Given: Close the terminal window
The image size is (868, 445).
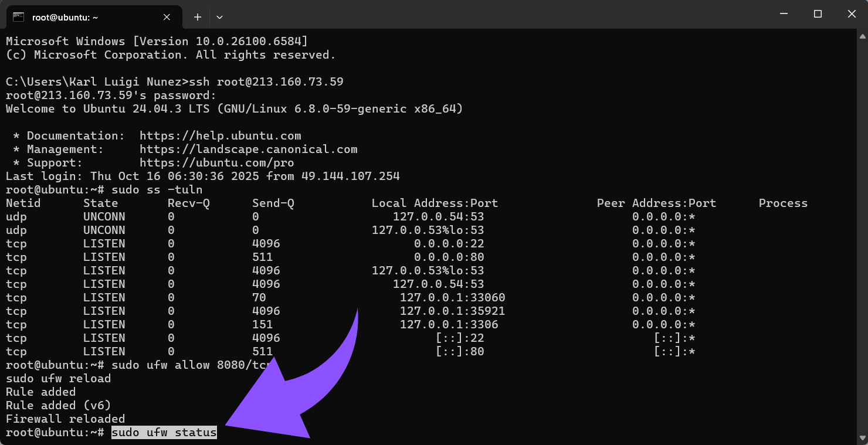Looking at the screenshot, I should pos(851,14).
